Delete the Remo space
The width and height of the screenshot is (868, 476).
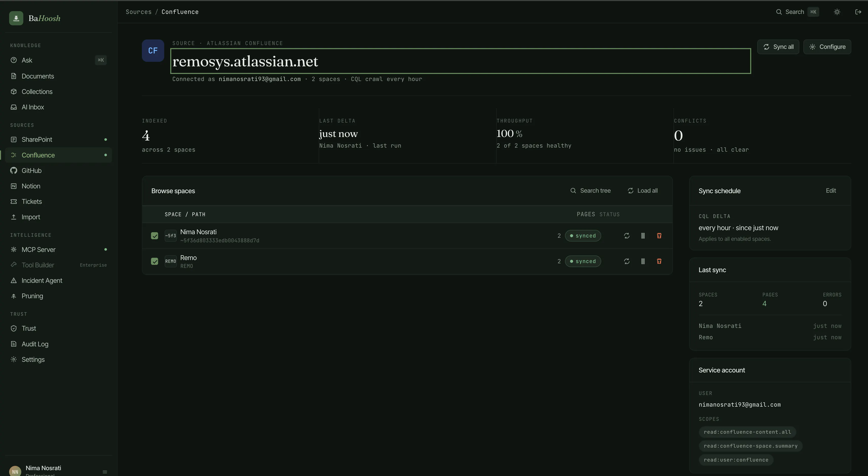pyautogui.click(x=659, y=261)
